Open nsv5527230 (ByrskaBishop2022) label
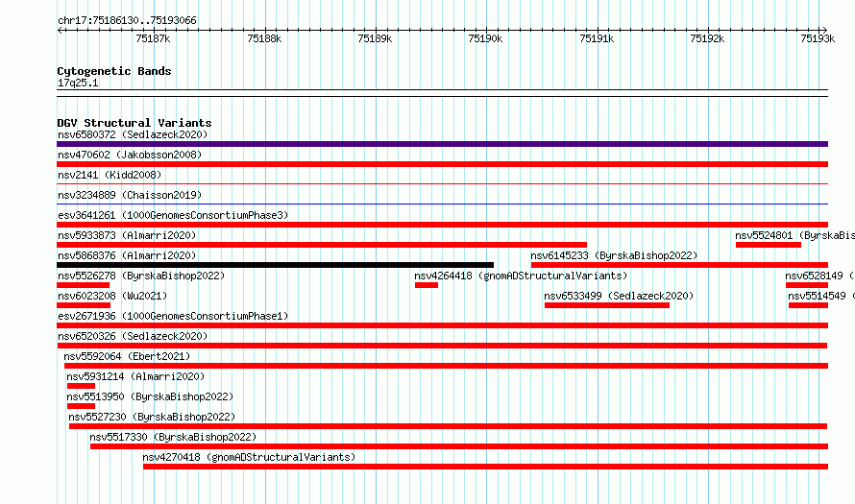 click(x=152, y=417)
